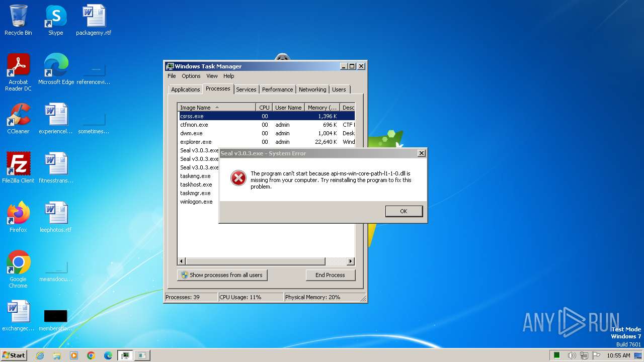Click the horizontal scrollbar thumb in process list
This screenshot has height=362, width=644.
256,261
